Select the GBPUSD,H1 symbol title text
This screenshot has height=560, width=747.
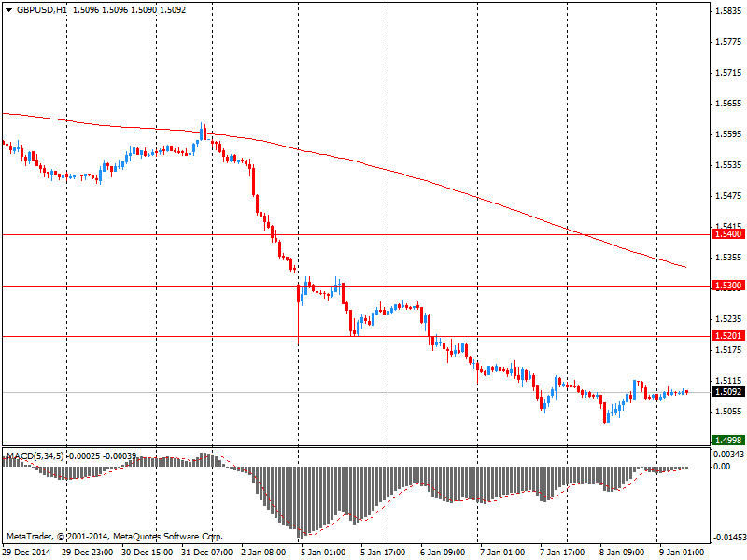(42, 10)
